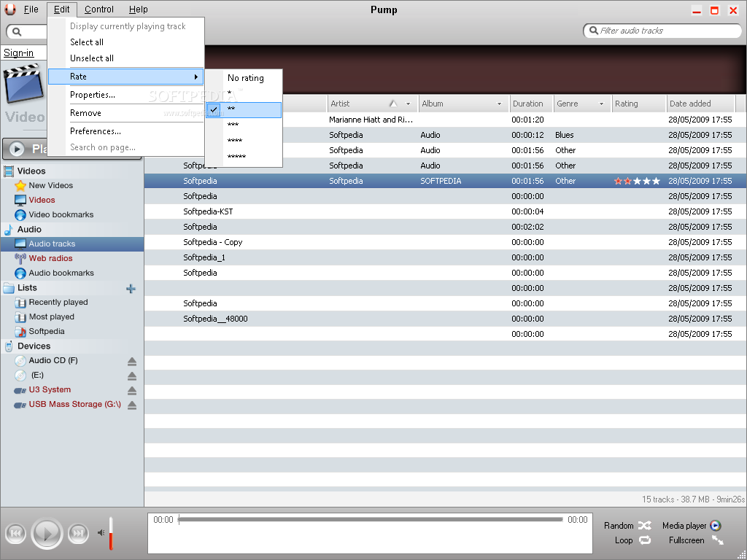This screenshot has height=560, width=747.
Task: Click the Web radios antenna icon
Action: point(20,259)
